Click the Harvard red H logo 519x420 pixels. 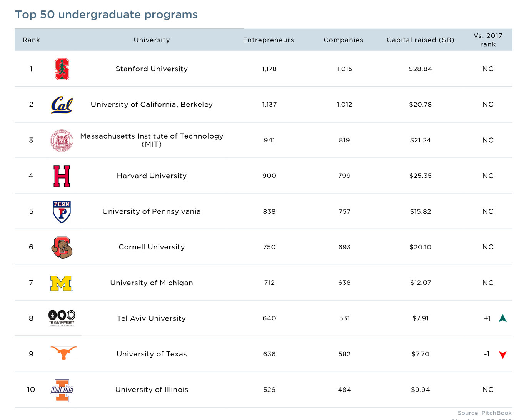[x=62, y=176]
